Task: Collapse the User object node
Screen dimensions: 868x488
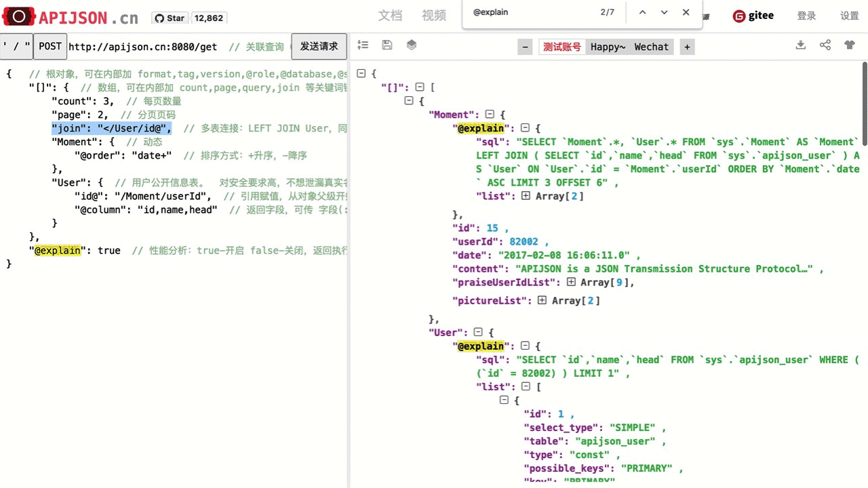Action: click(478, 332)
